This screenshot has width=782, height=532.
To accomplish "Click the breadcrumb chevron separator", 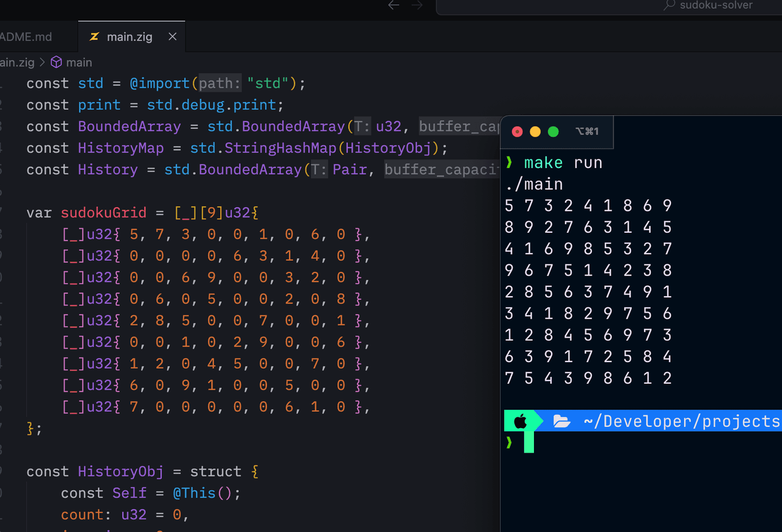I will pyautogui.click(x=42, y=62).
